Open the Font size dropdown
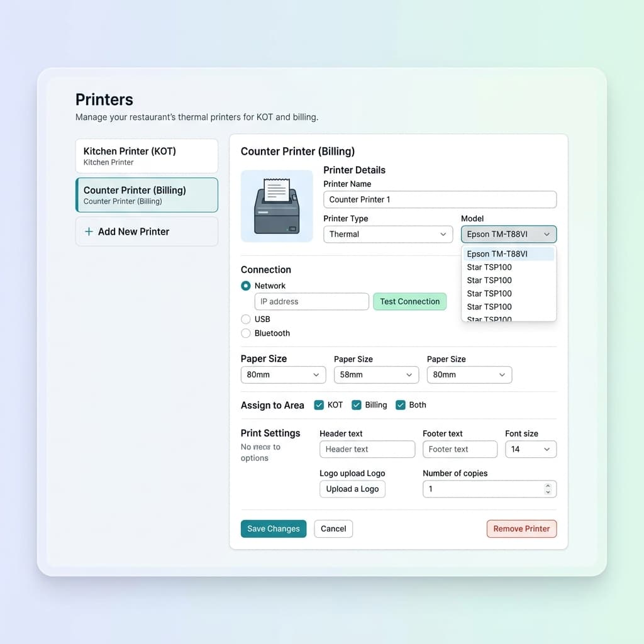The width and height of the screenshot is (644, 644). click(x=531, y=449)
